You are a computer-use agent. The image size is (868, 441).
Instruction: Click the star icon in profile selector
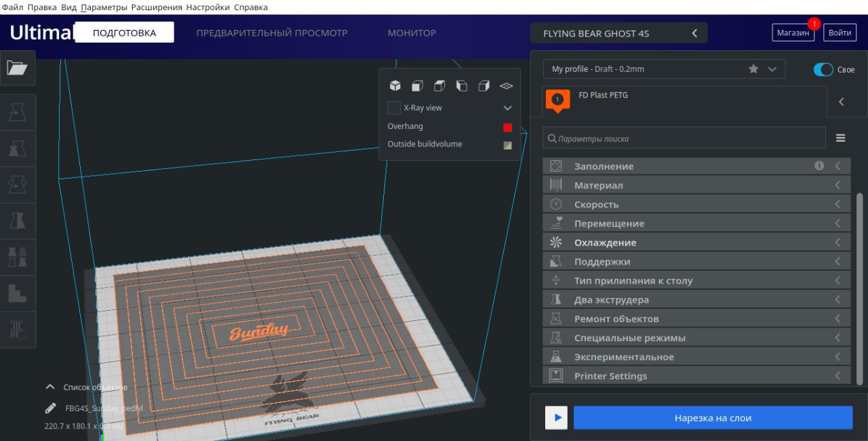coord(753,69)
